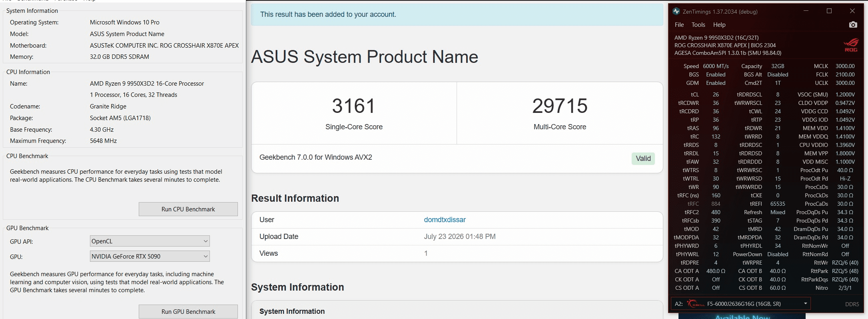
Task: Click the '6000 MT/s' speed value
Action: [x=716, y=66]
